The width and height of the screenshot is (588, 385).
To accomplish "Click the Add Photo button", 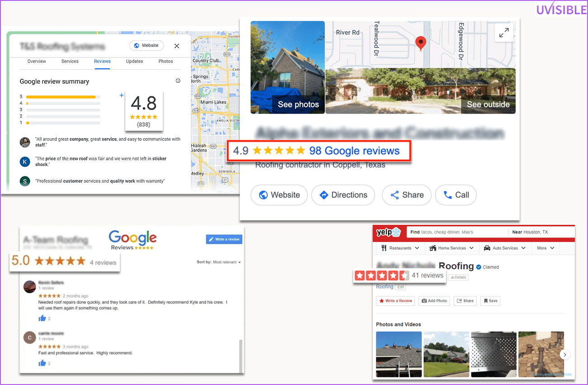I will [434, 301].
